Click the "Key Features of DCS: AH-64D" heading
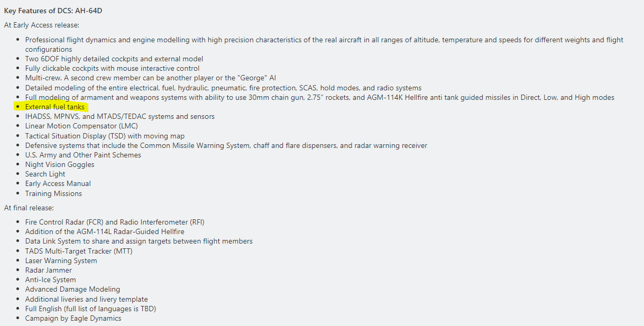Viewport: 644px width, 326px height. (53, 11)
